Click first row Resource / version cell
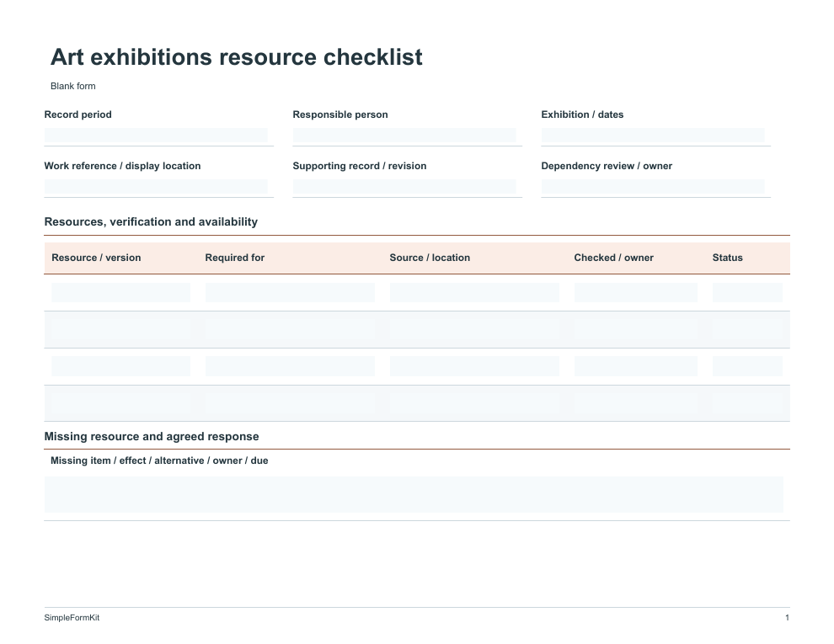Image resolution: width=834 pixels, height=644 pixels. tap(120, 292)
